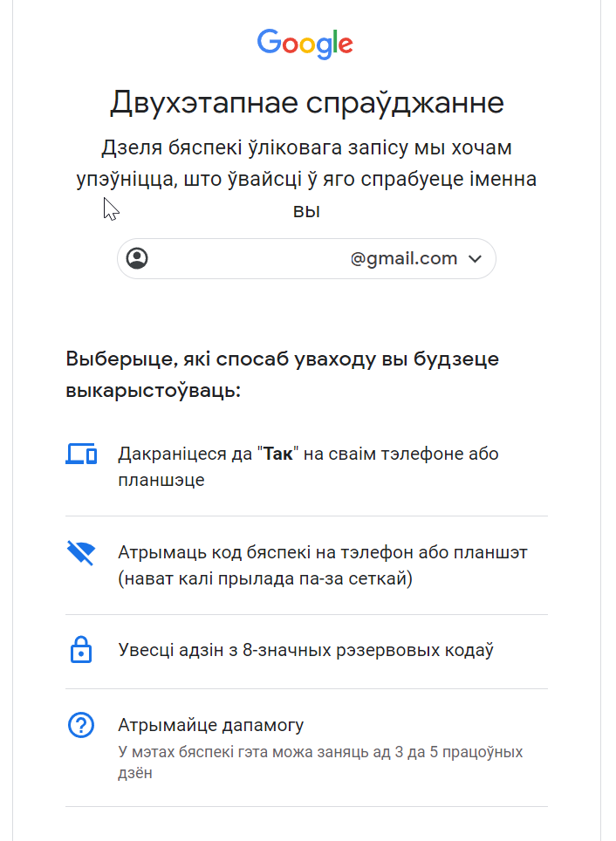Click the blue padlock backup codes icon
The width and height of the screenshot is (616, 841).
81,650
